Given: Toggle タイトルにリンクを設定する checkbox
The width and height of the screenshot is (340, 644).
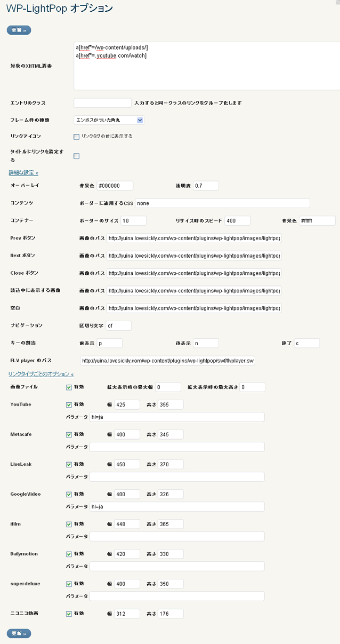Looking at the screenshot, I should [76, 156].
